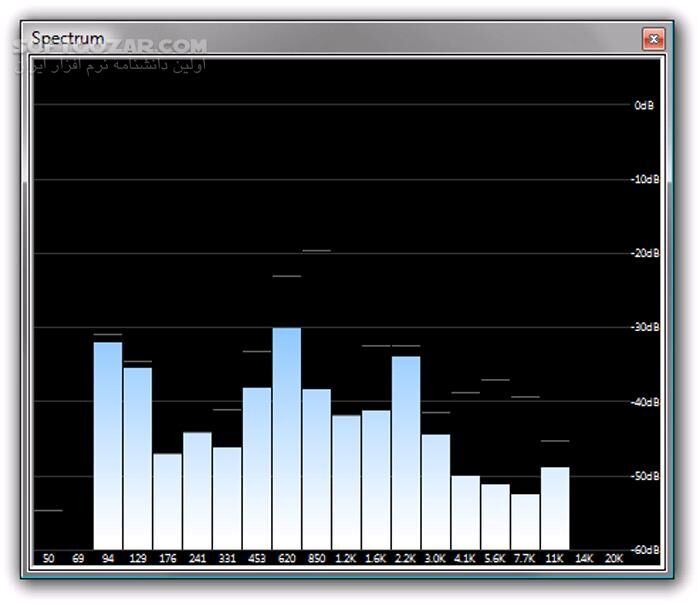
Task: Click the 0dB scale label
Action: (x=644, y=105)
